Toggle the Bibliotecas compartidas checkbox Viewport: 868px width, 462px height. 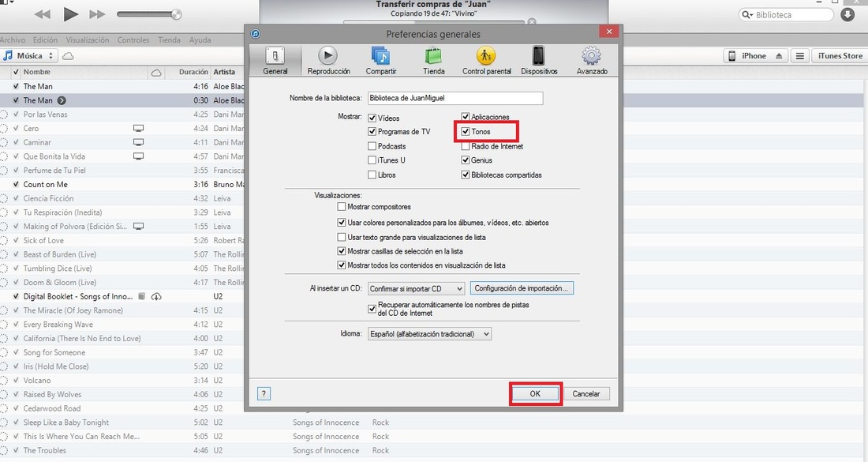click(x=466, y=175)
